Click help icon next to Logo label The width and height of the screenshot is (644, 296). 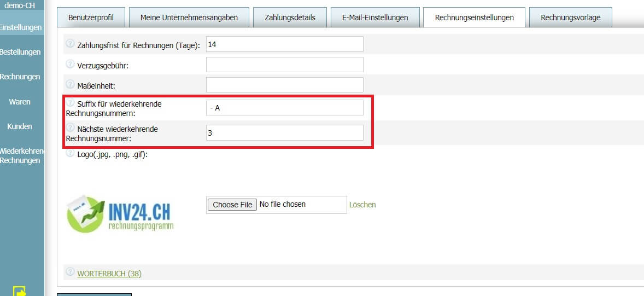[70, 153]
